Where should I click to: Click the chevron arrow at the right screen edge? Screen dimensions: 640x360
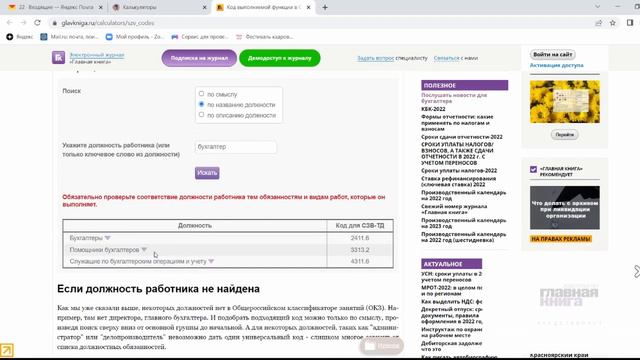coord(636,271)
